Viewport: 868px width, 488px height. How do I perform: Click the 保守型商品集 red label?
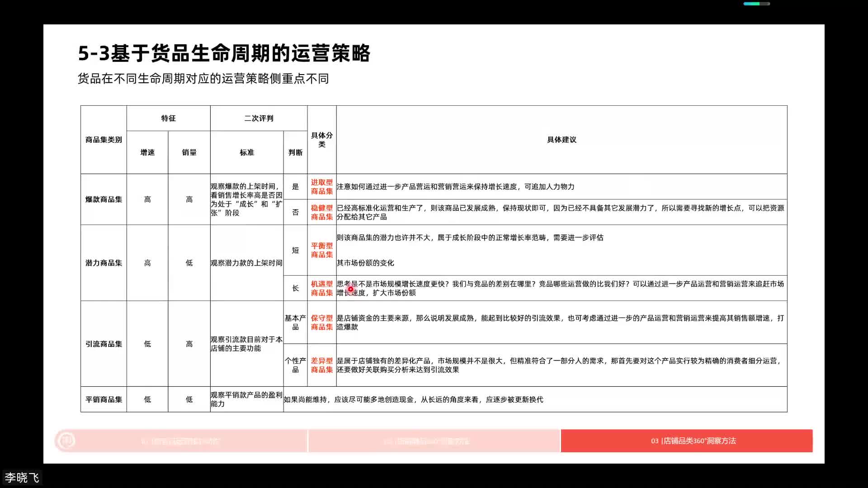(x=321, y=322)
